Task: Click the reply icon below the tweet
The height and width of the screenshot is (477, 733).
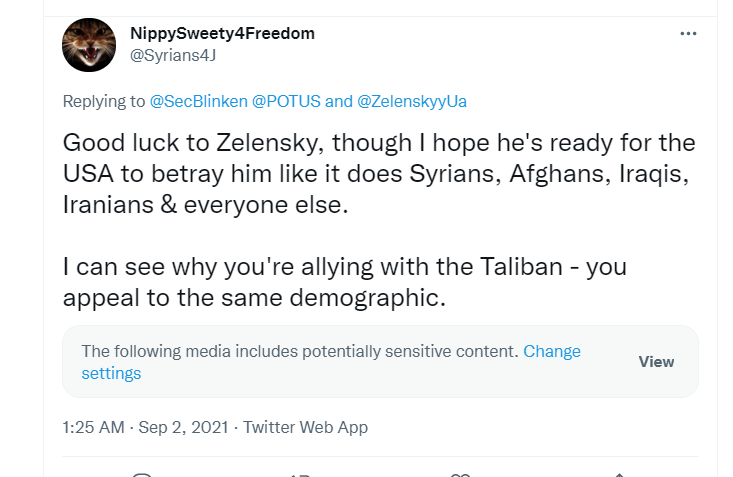Action: [142, 474]
